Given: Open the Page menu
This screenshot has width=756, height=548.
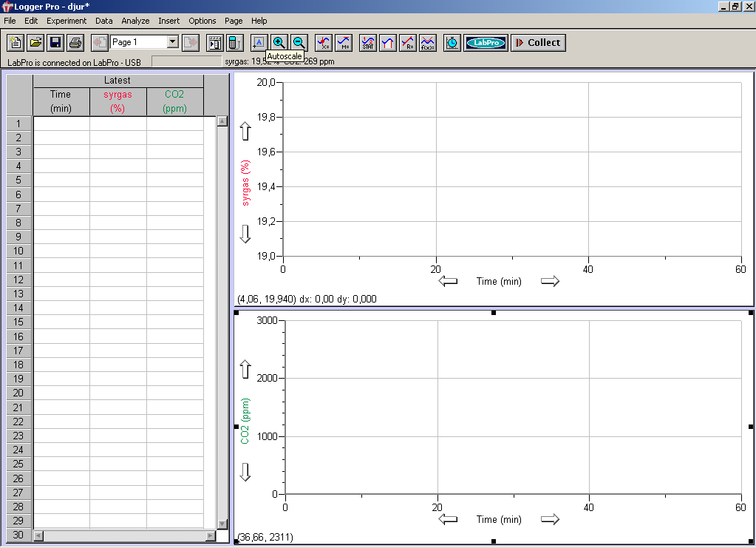Looking at the screenshot, I should pyautogui.click(x=234, y=21).
